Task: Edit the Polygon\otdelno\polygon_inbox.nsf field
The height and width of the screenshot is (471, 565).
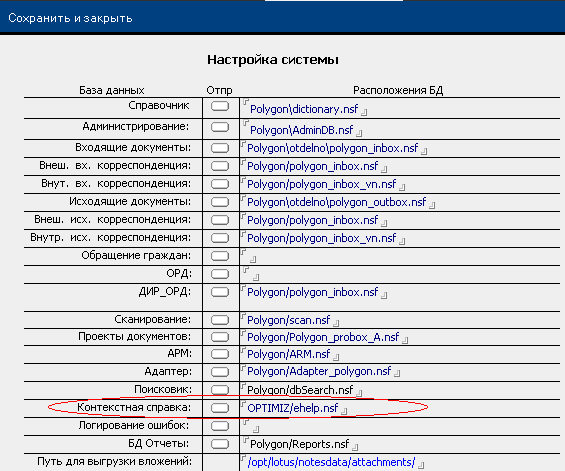Action: click(x=334, y=148)
